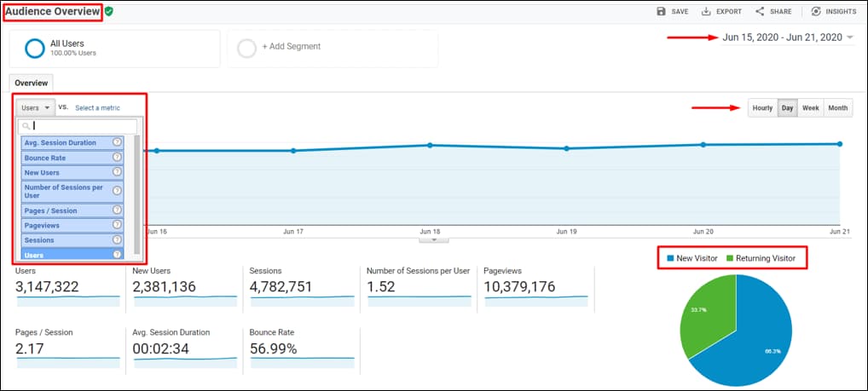Expand the chart annotations arrow below graph
The image size is (868, 391).
click(433, 239)
